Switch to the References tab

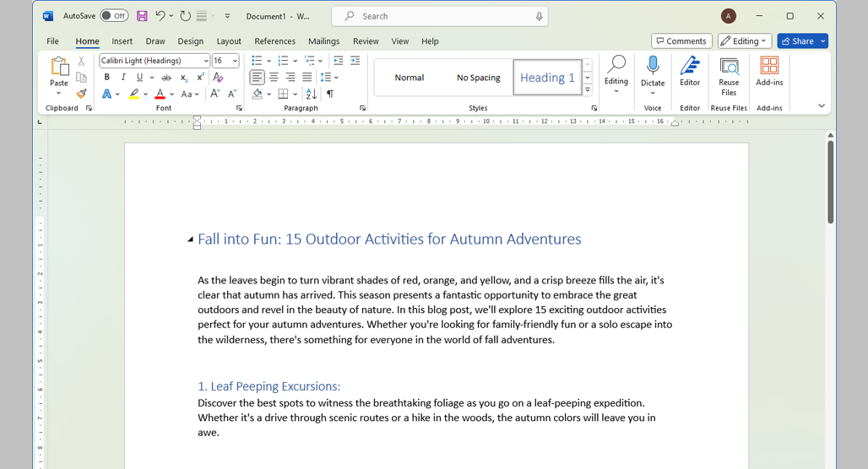click(274, 41)
